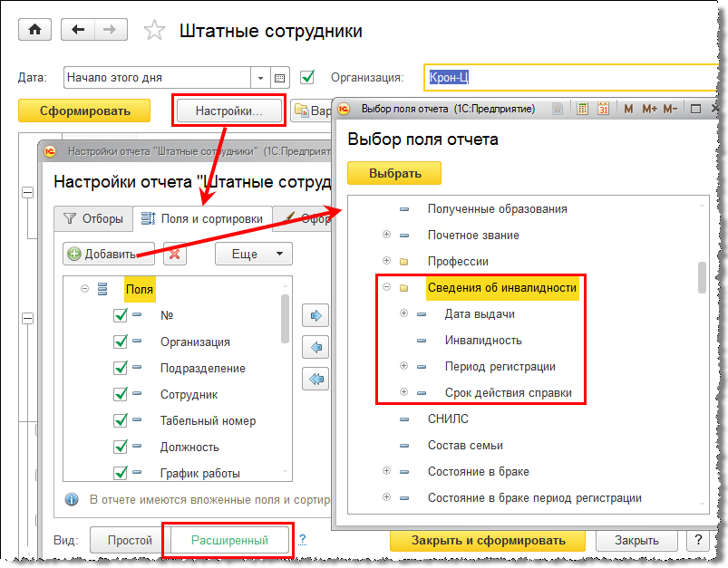Uncheck the Подразделение field checkbox
The width and height of the screenshot is (728, 568).
pyautogui.click(x=121, y=368)
